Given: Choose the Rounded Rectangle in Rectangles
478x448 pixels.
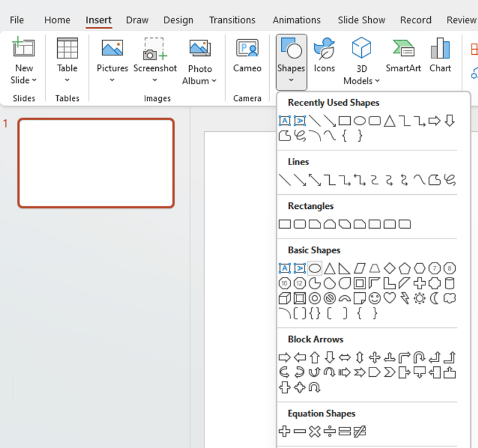Looking at the screenshot, I should [299, 225].
